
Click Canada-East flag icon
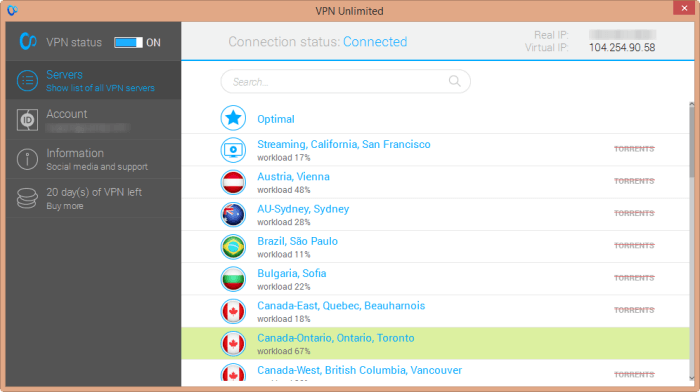[233, 311]
